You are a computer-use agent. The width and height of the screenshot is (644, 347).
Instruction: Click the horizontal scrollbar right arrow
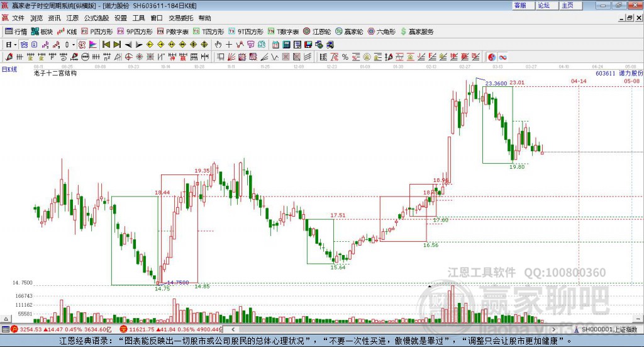553,329
